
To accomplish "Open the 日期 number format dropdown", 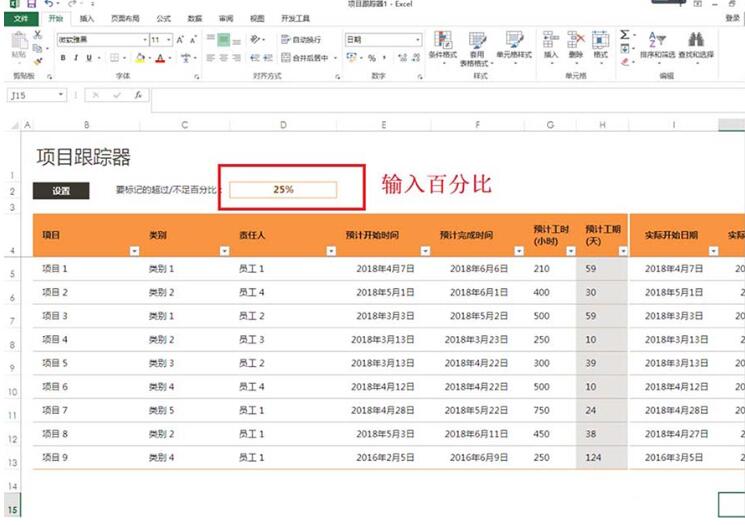I will 418,40.
